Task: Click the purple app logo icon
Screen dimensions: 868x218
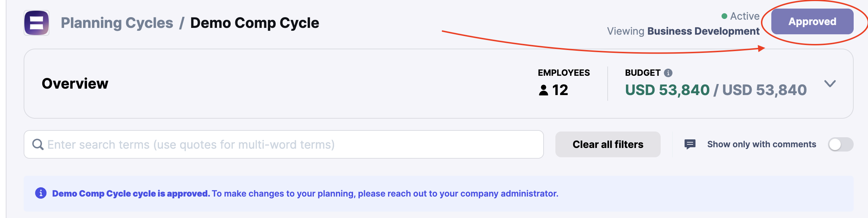Action: coord(37,23)
